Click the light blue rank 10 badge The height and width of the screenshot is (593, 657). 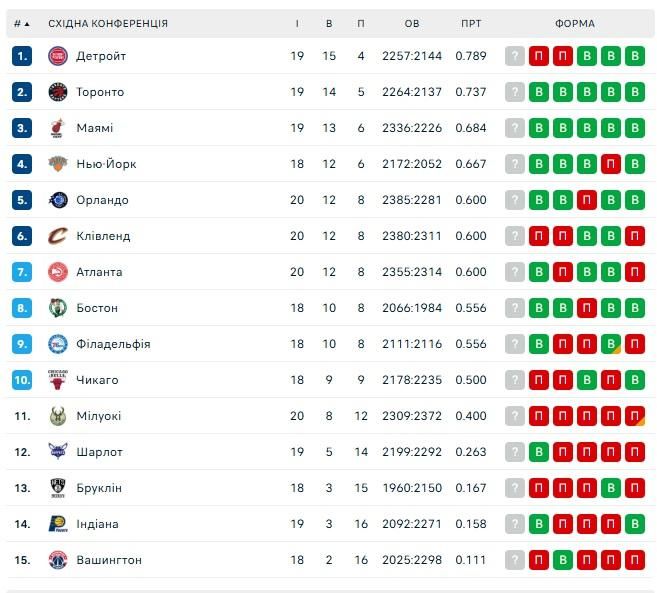23,380
